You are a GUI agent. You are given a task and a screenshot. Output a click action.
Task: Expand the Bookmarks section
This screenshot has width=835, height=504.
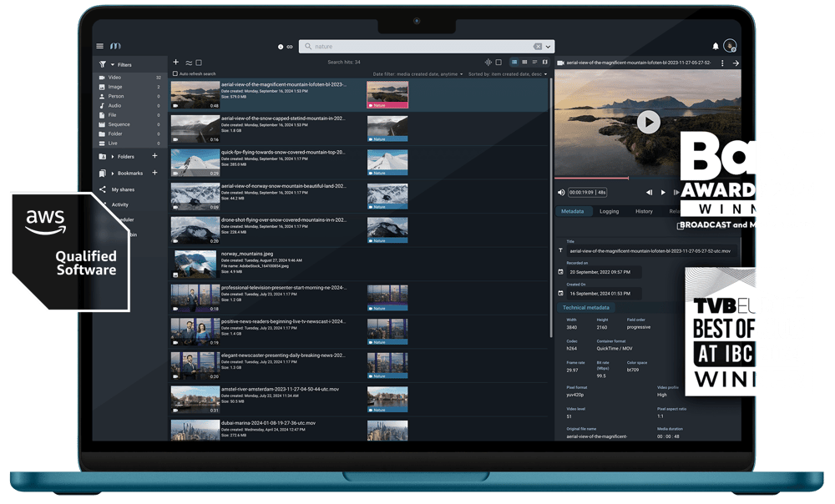[113, 173]
